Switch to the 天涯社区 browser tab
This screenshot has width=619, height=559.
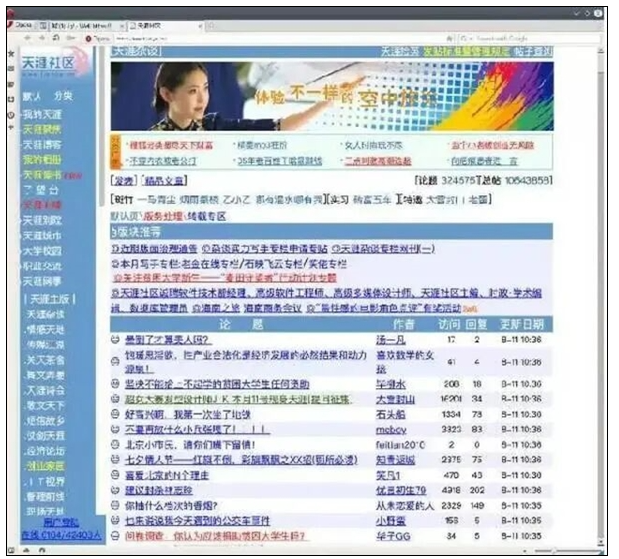pos(166,26)
